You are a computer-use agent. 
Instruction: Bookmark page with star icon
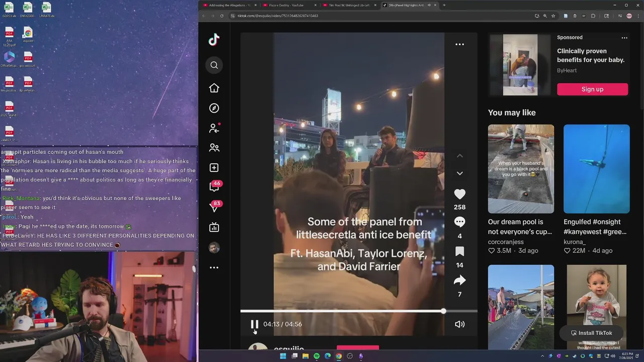(553, 16)
